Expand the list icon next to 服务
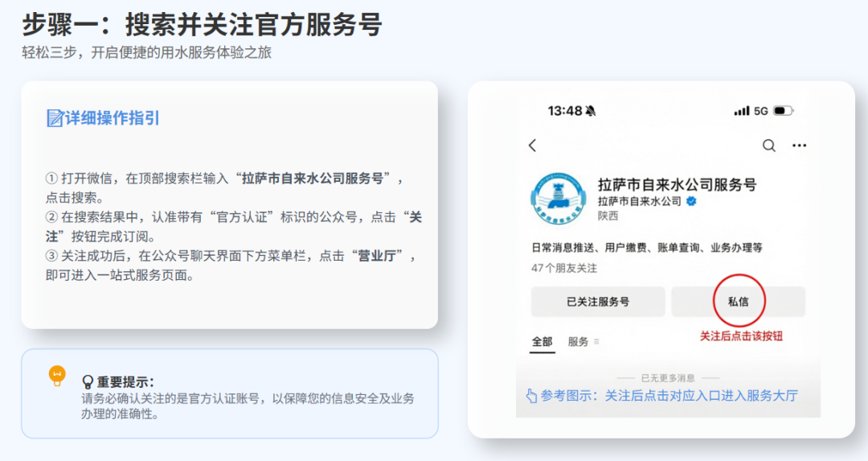This screenshot has width=868, height=461. coord(596,342)
